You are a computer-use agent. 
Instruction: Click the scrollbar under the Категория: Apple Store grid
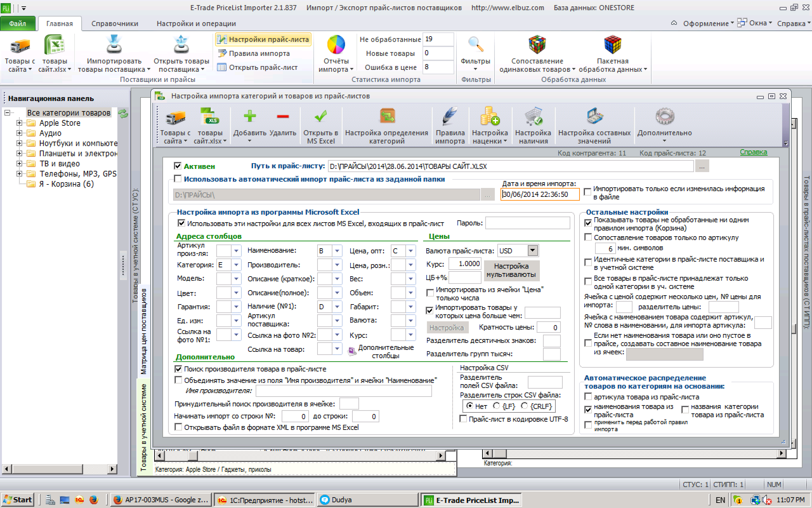[x=300, y=456]
